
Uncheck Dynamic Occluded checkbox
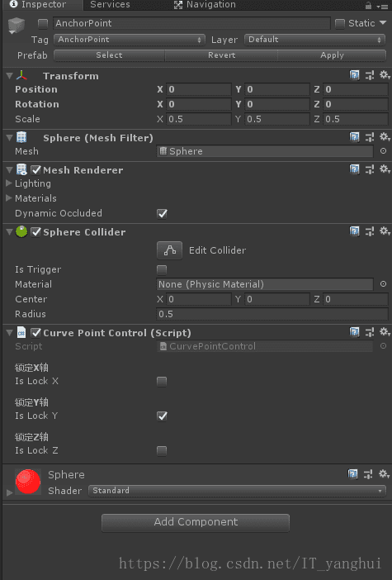pyautogui.click(x=162, y=213)
